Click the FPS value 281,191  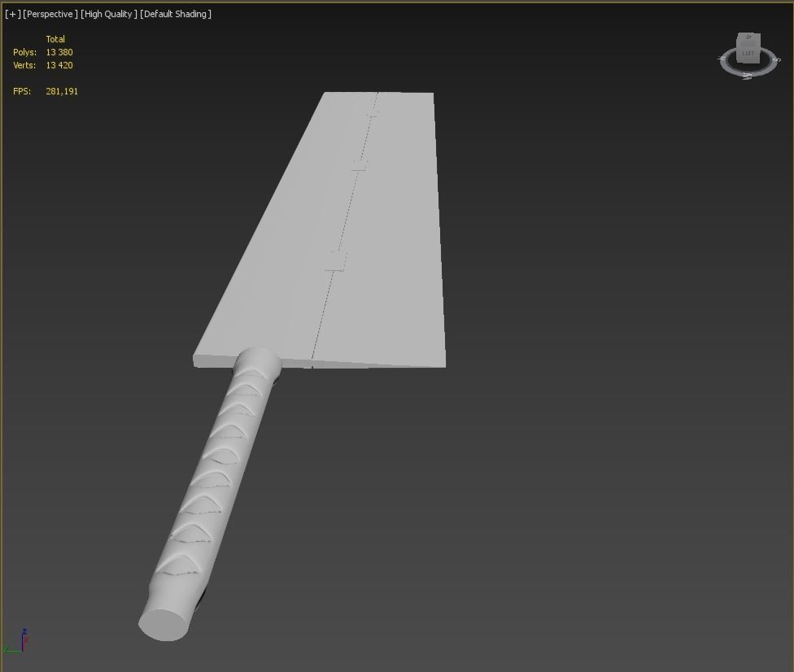pos(62,92)
